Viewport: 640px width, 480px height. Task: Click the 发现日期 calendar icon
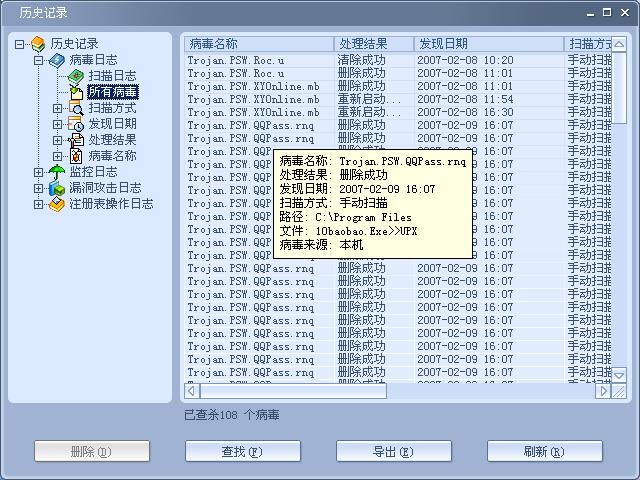tap(76, 124)
